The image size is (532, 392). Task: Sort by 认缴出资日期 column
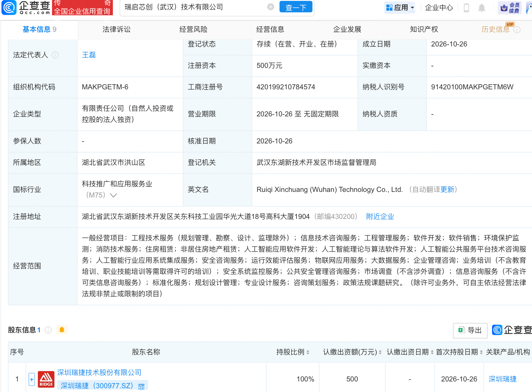pyautogui.click(x=432, y=352)
